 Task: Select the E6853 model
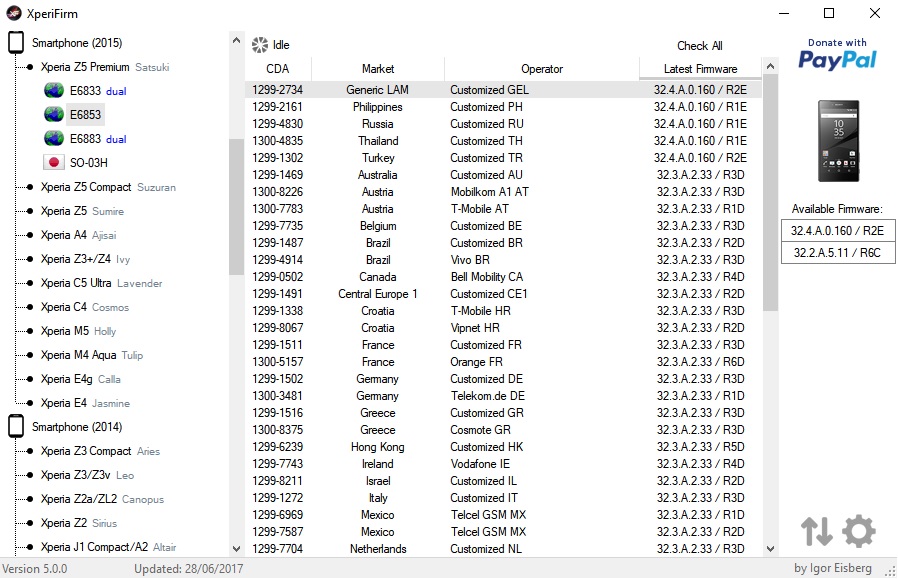85,115
